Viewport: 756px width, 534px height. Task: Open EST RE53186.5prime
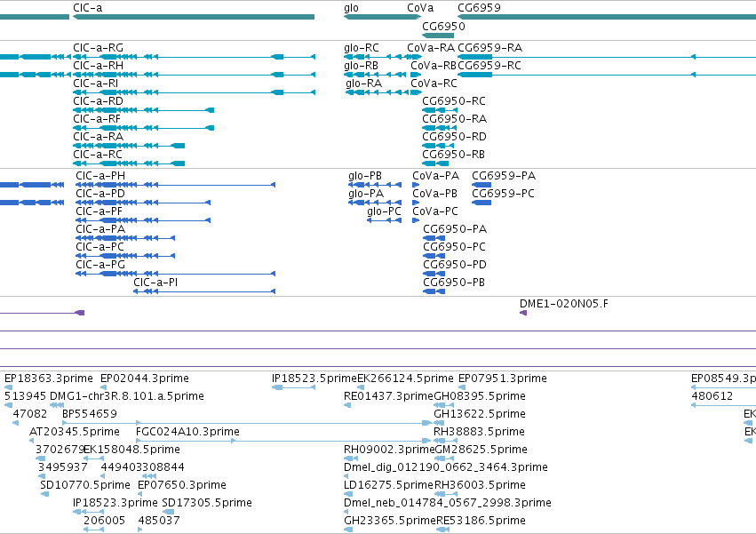click(481, 521)
